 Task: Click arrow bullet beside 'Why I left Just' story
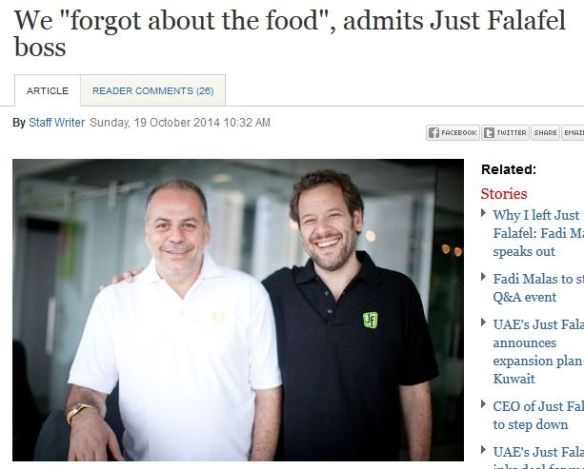click(x=484, y=213)
